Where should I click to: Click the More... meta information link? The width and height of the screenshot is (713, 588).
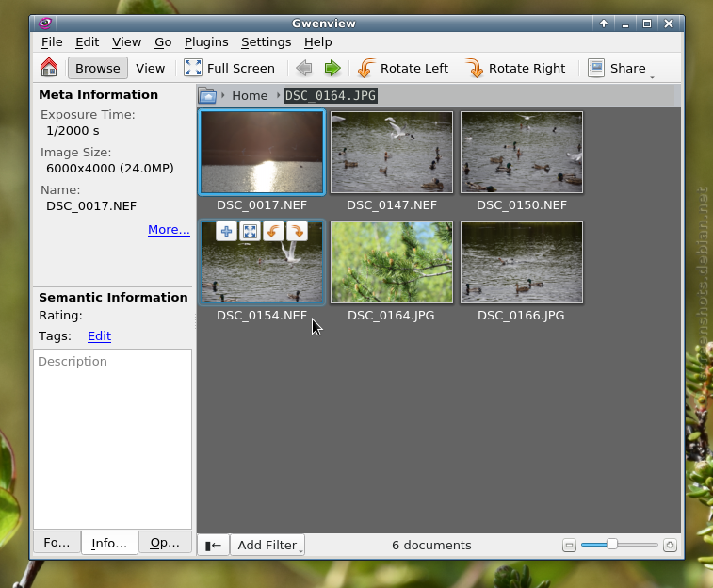169,230
